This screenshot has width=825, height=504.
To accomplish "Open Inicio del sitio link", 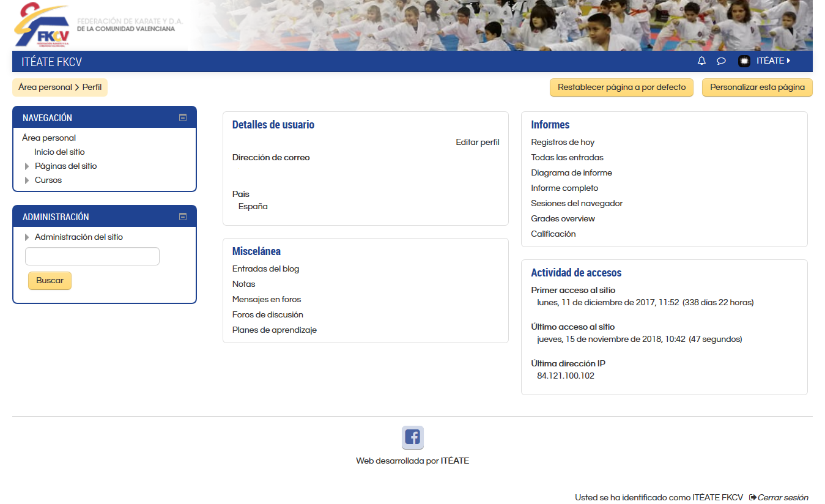I will 59,152.
